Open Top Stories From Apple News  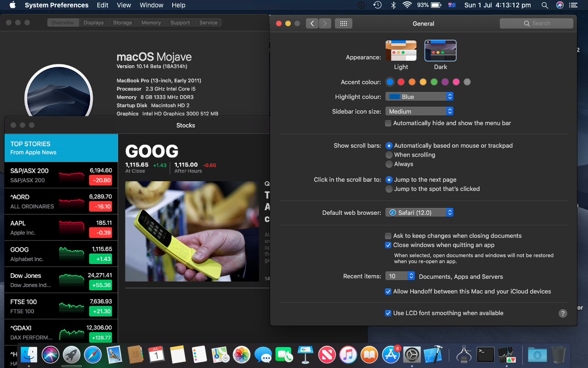pyautogui.click(x=61, y=148)
